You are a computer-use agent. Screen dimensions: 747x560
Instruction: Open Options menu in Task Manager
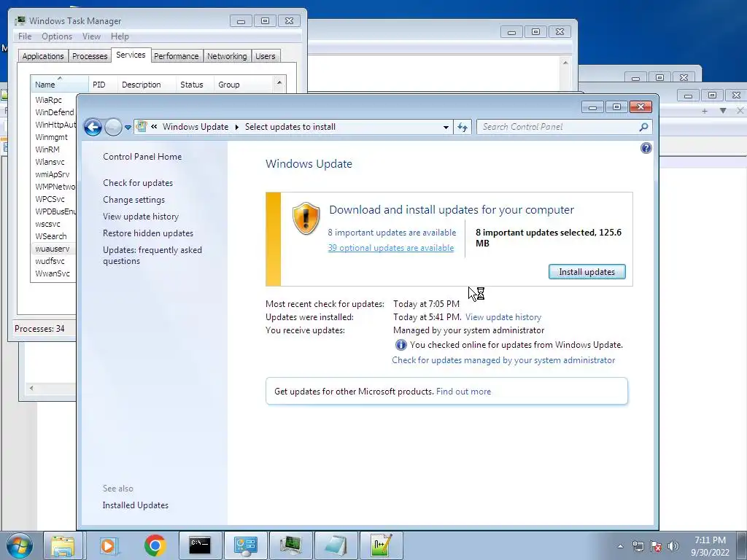[57, 36]
